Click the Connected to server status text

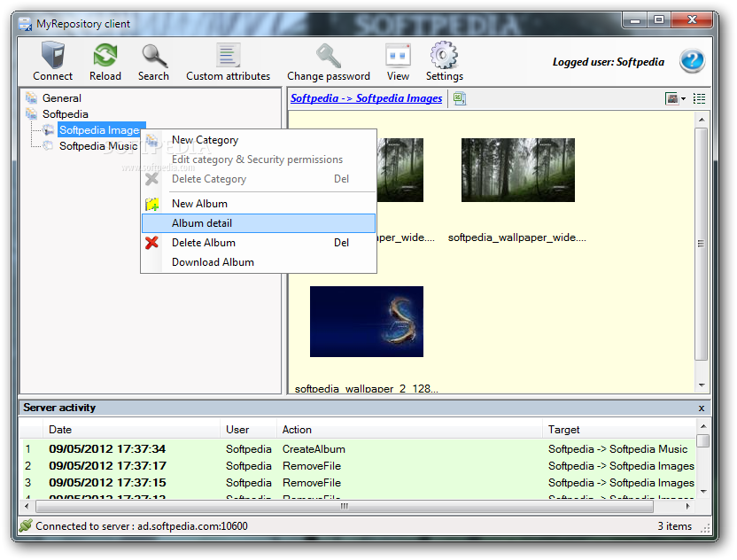pos(142,526)
